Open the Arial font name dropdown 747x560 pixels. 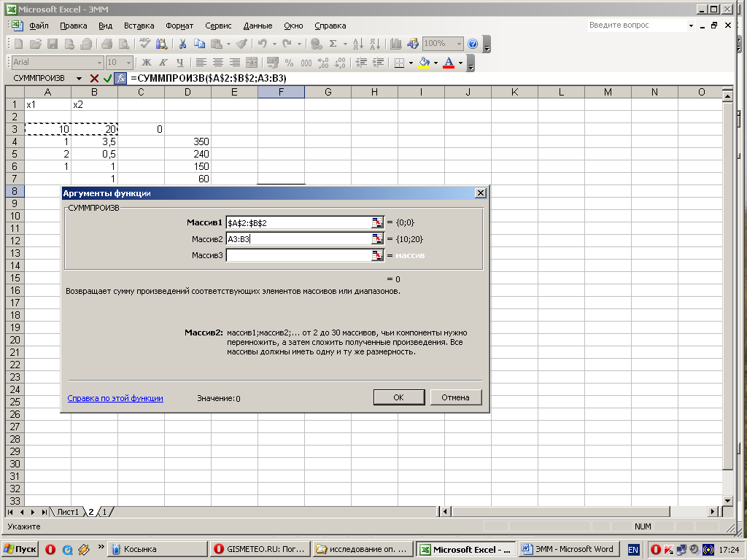click(99, 63)
